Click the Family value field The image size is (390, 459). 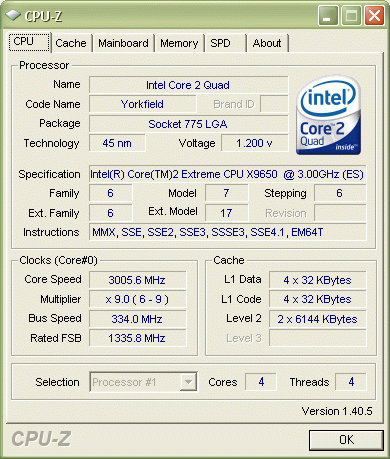[x=111, y=193]
